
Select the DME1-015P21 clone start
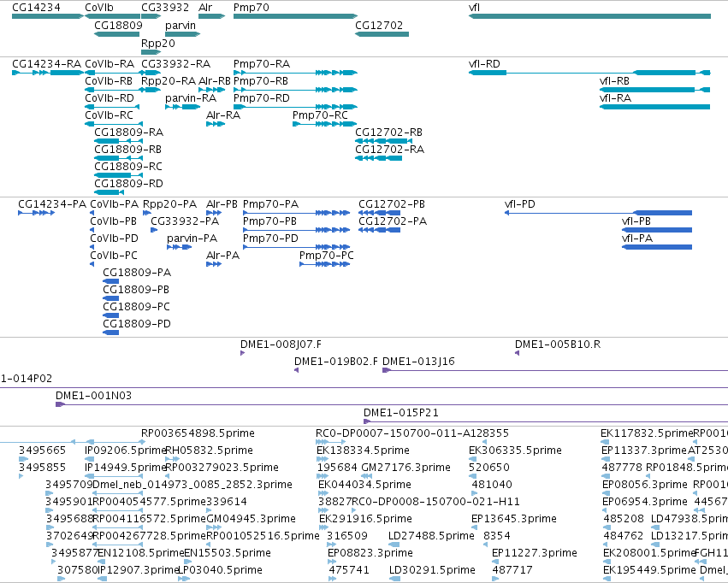(367, 421)
